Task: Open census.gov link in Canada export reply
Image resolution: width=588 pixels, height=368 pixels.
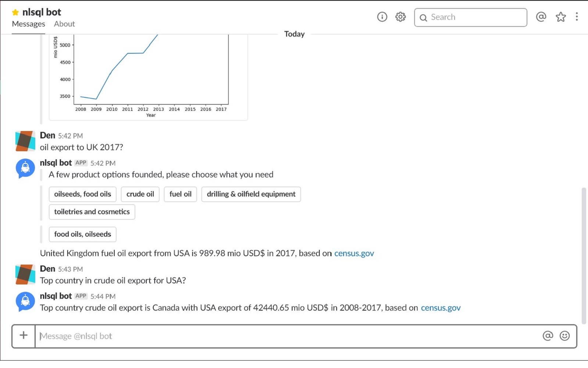Action: (441, 308)
